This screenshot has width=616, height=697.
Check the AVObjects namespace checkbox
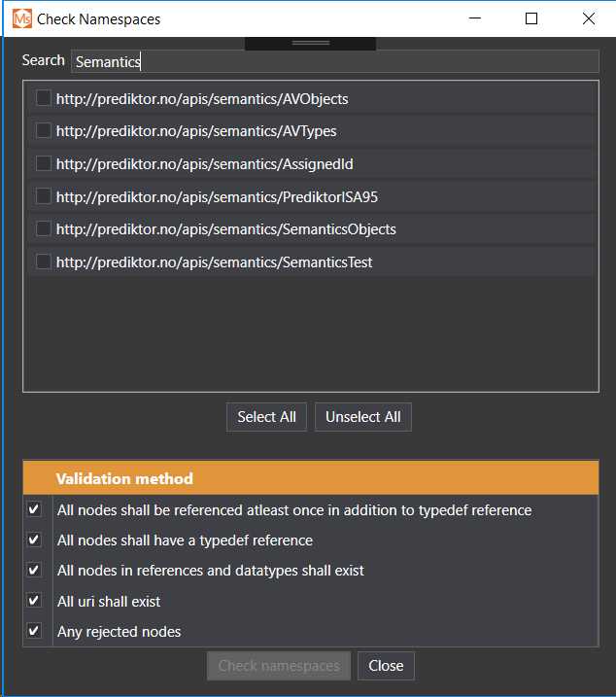pyautogui.click(x=44, y=98)
